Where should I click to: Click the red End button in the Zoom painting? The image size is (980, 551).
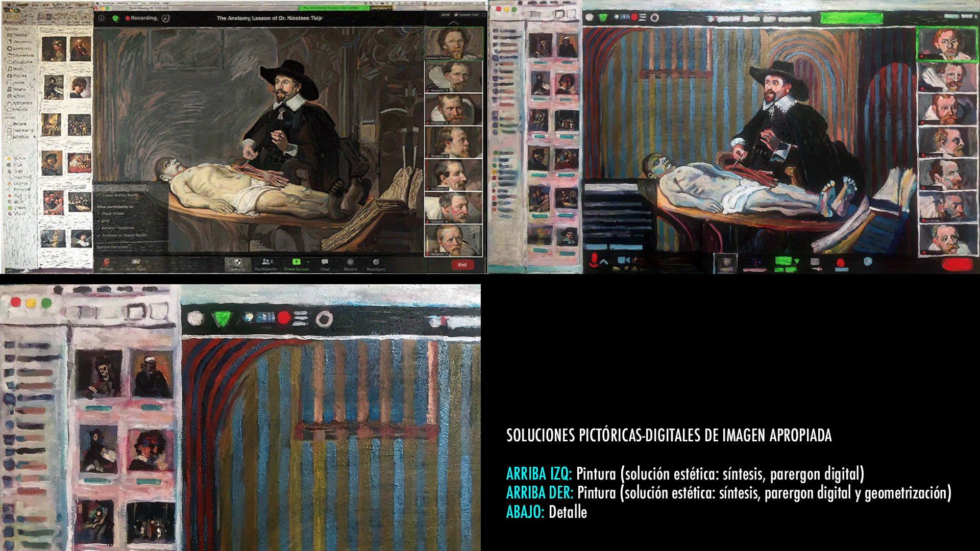(x=462, y=265)
